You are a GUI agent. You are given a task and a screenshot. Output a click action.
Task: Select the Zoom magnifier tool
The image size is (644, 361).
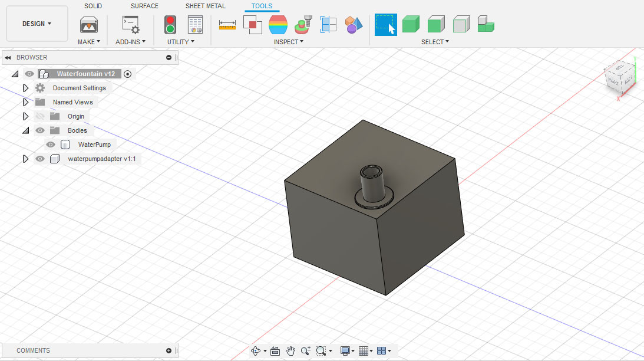306,351
